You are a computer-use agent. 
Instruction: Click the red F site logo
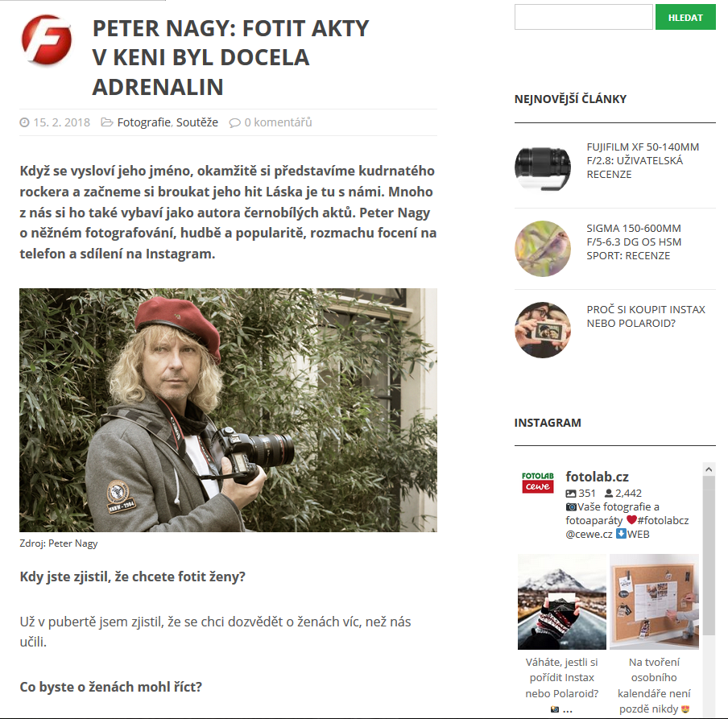(x=47, y=39)
